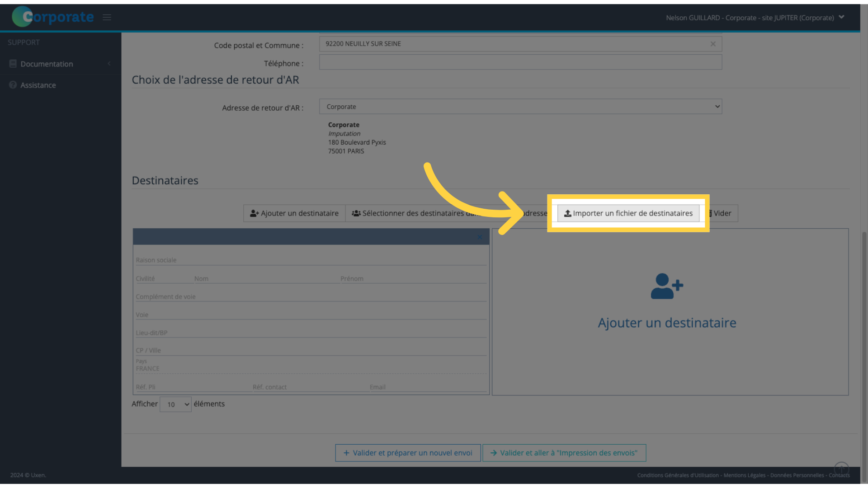The height and width of the screenshot is (488, 868).
Task: Click the Email field
Action: [428, 387]
